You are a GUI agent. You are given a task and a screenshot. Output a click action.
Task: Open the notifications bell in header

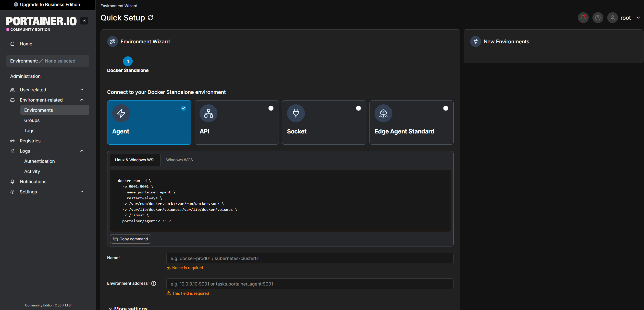pyautogui.click(x=583, y=18)
